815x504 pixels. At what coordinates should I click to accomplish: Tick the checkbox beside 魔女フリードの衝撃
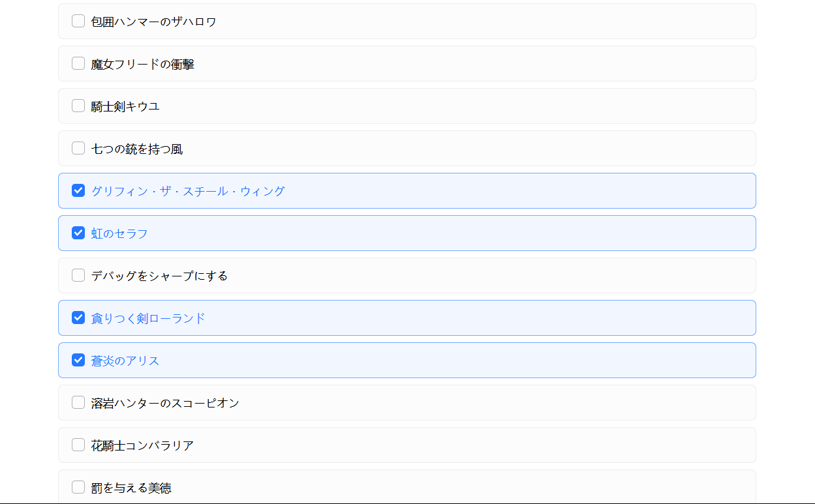coord(78,63)
